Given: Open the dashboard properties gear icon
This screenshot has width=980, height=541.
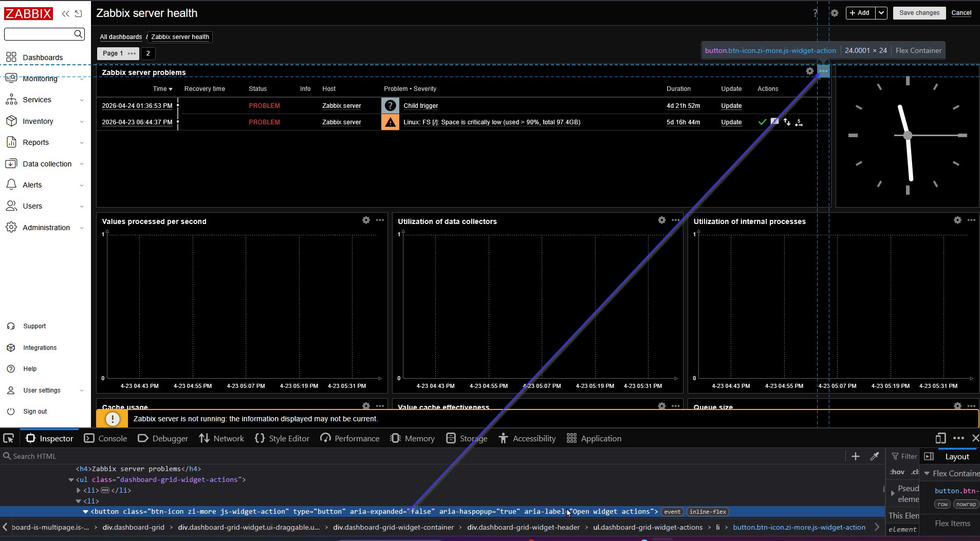Looking at the screenshot, I should tap(835, 13).
